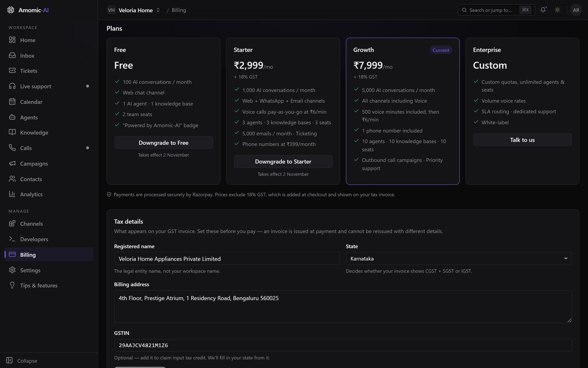
Task: Open Channels under Manage
Action: [49, 224]
